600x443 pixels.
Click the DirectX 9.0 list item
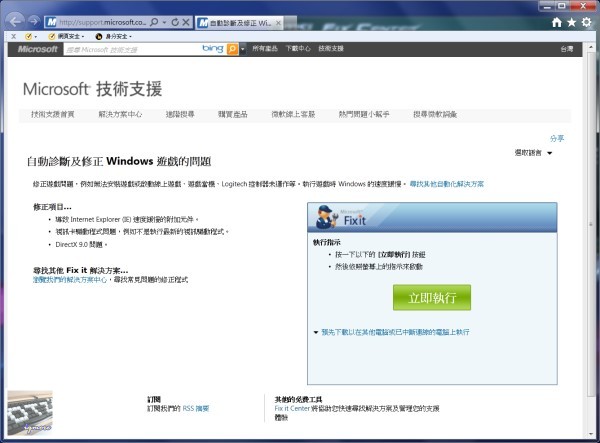tap(81, 244)
